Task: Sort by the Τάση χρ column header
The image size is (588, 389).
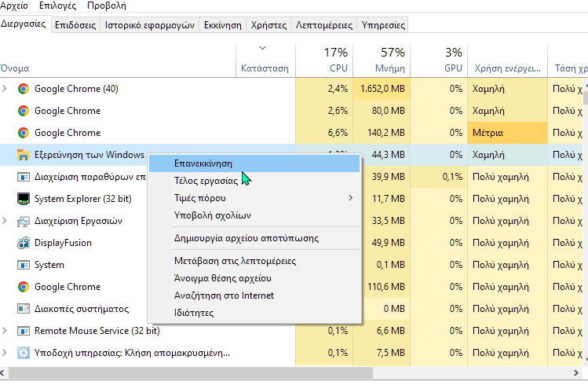Action: click(568, 61)
